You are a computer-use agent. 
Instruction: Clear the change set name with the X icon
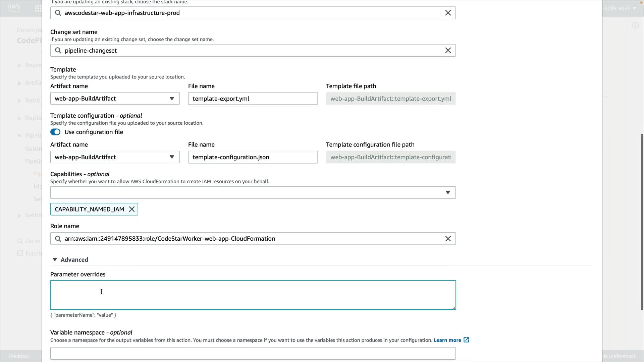pyautogui.click(x=448, y=50)
